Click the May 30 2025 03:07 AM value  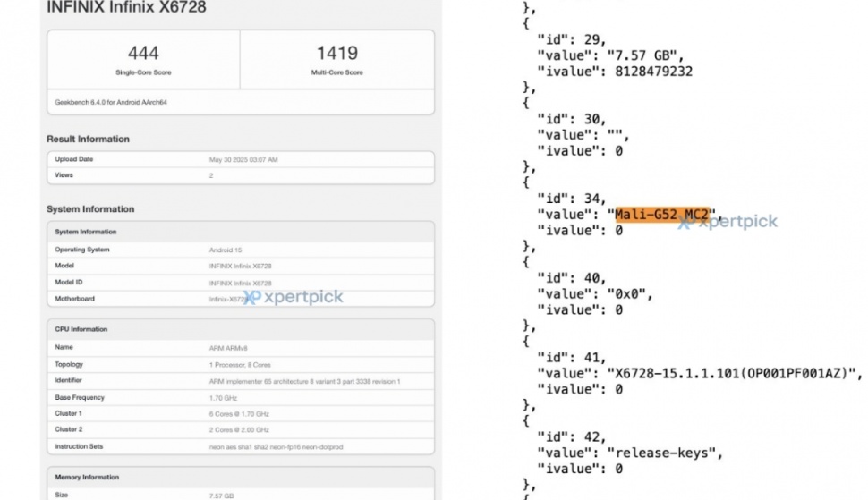pyautogui.click(x=243, y=160)
